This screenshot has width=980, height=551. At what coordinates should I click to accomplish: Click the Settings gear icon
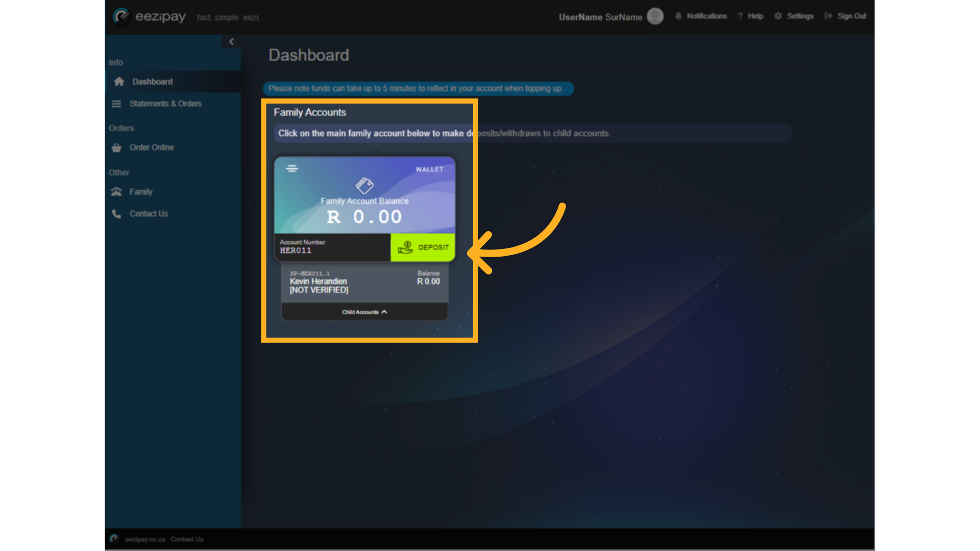click(x=778, y=16)
